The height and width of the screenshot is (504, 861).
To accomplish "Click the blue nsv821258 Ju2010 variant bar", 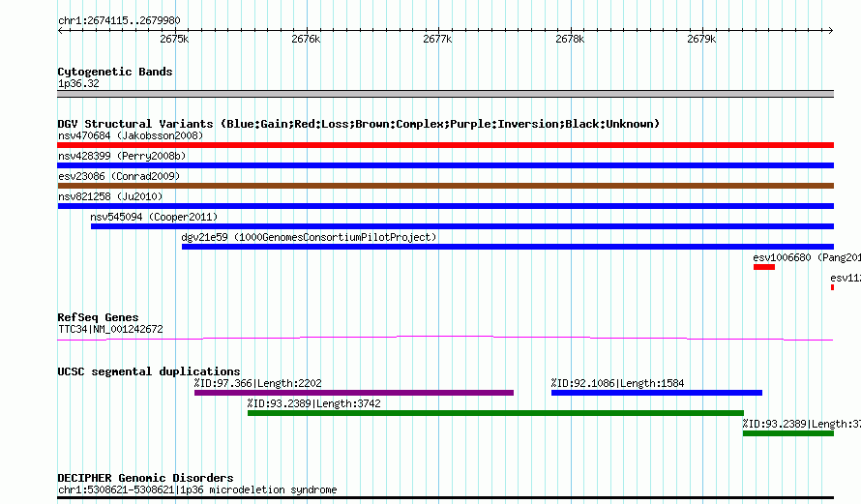I will 445,206.
